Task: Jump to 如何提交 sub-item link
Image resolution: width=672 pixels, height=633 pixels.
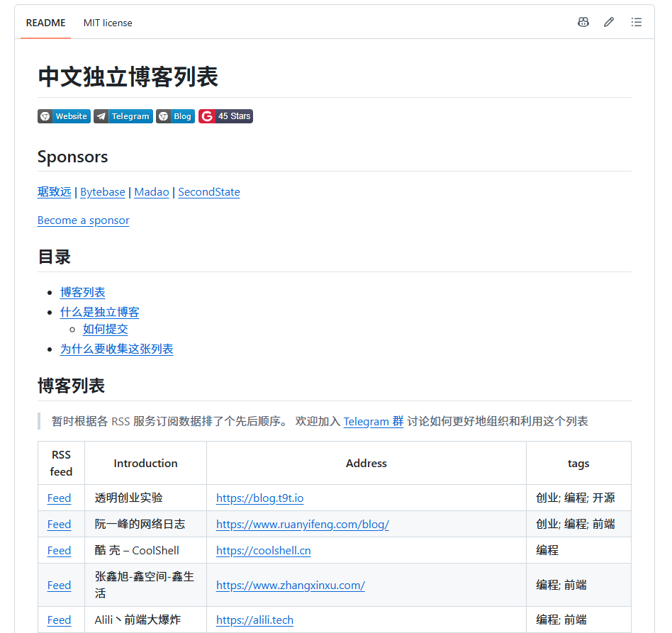Action: (106, 329)
